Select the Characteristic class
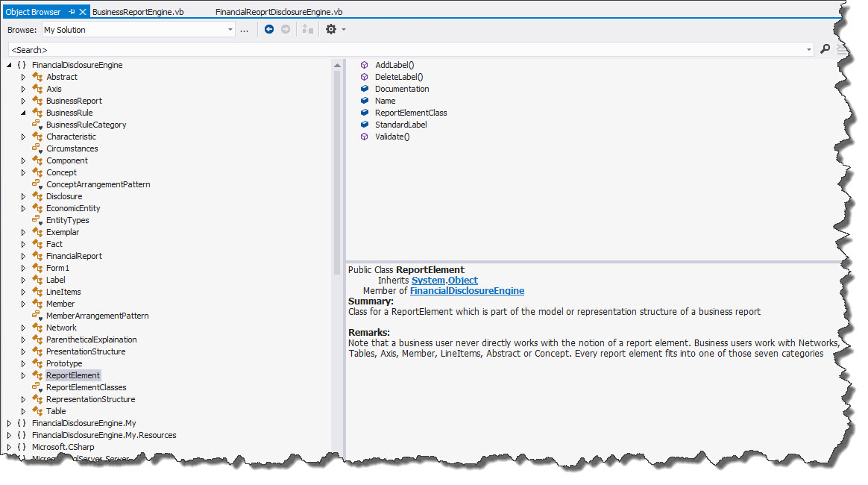The image size is (868, 485). 71,137
